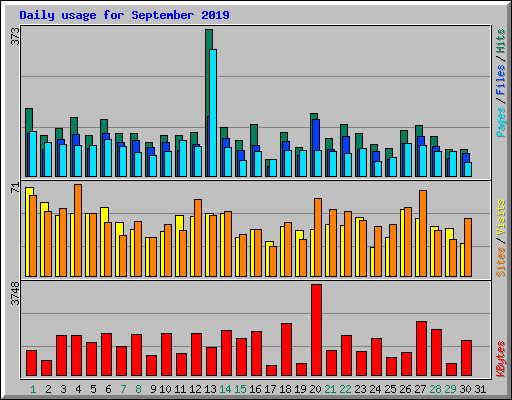Viewport: 512px width, 400px height.
Task: Click day label '27' on x-axis
Action: (x=420, y=389)
